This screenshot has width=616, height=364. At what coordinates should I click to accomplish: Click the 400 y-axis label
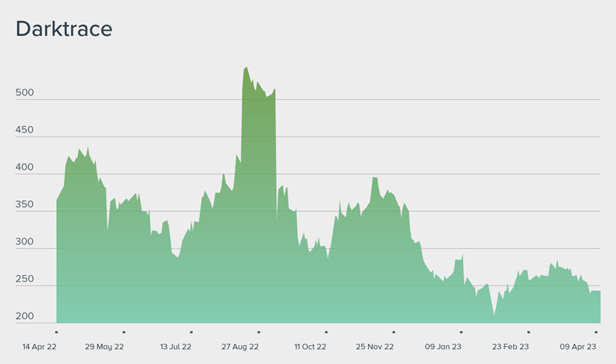pos(25,168)
